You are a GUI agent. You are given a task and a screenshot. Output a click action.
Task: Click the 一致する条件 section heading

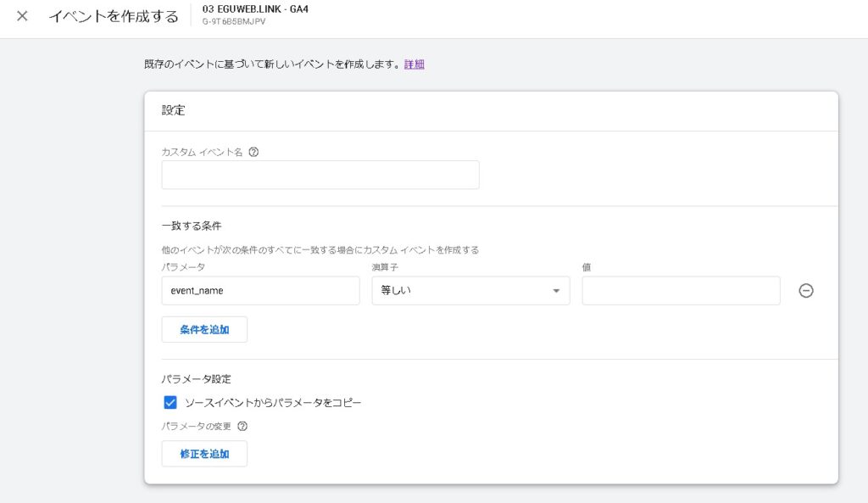click(x=192, y=226)
